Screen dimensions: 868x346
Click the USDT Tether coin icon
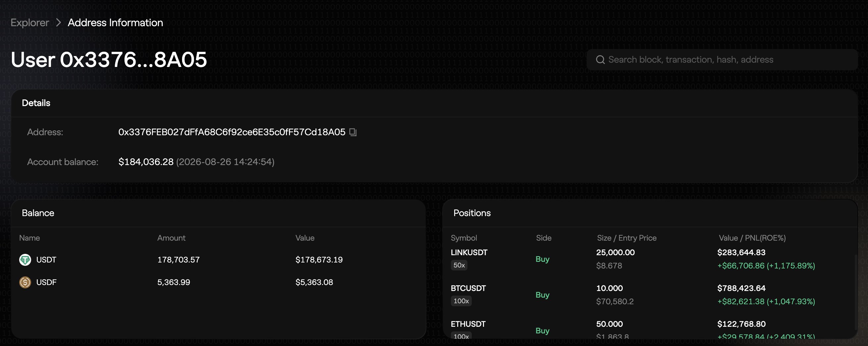tap(25, 260)
